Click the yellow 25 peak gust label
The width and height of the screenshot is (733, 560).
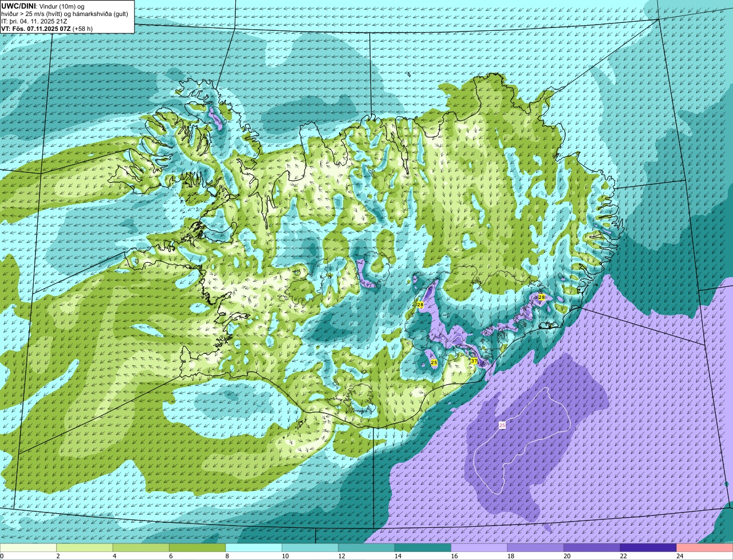(434, 362)
